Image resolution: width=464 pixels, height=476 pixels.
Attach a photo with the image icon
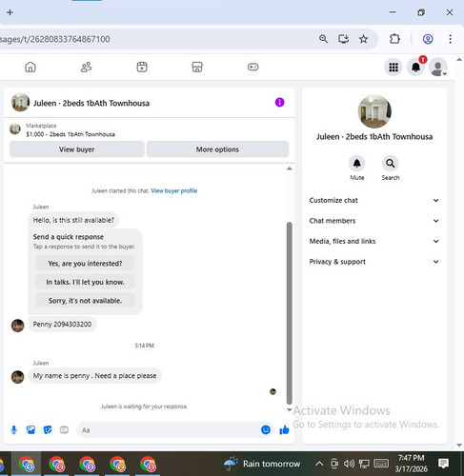pos(30,430)
